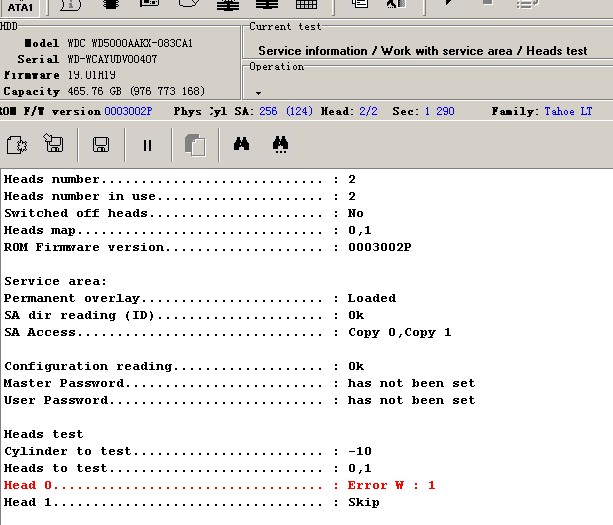Click the floppy icon with arrow
This screenshot has width=613, height=525.
point(54,145)
